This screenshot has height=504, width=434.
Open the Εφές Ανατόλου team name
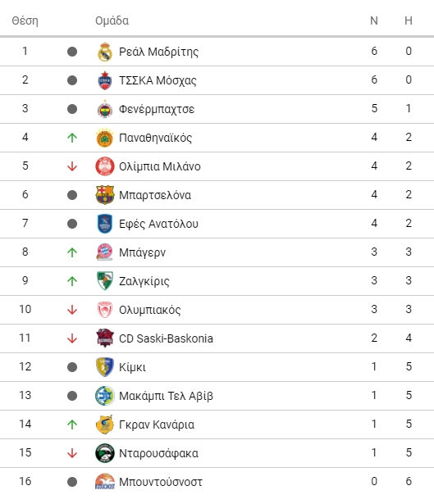pyautogui.click(x=158, y=224)
